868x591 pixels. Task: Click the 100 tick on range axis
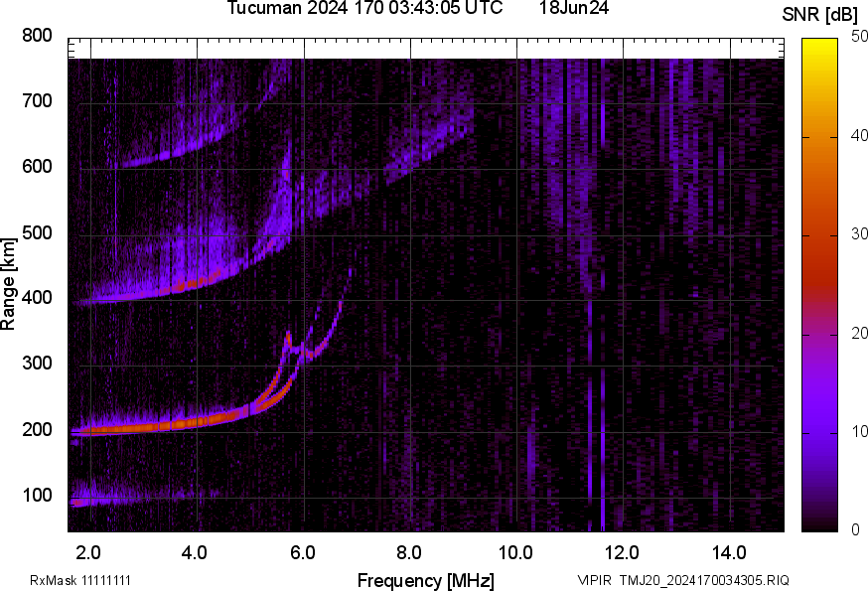(x=36, y=496)
